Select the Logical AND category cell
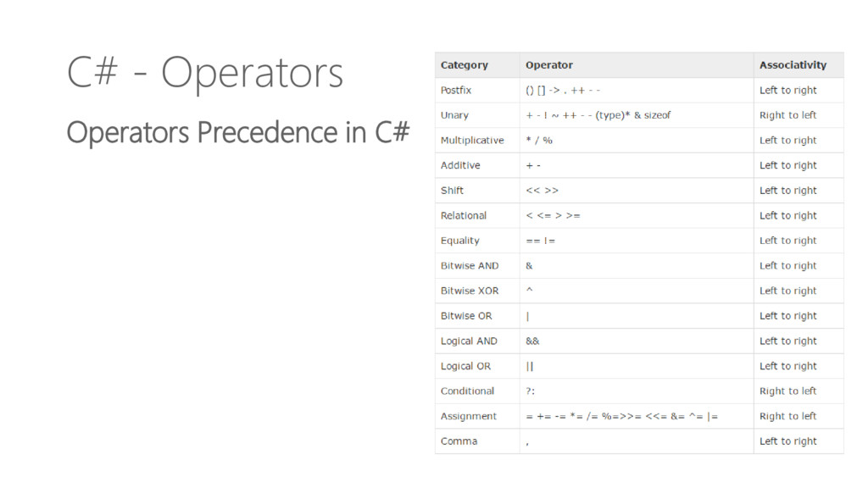Image resolution: width=868 pixels, height=488 pixels. [477, 341]
